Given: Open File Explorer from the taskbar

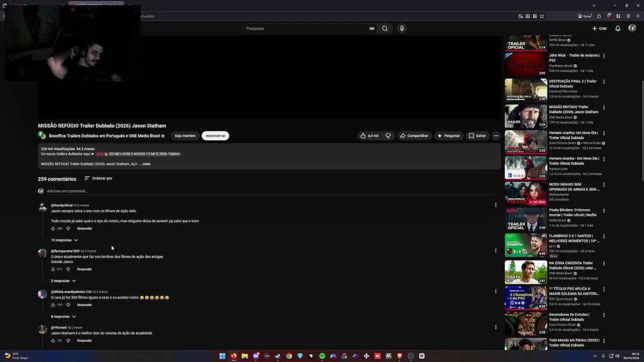Looking at the screenshot, I should pos(245,356).
